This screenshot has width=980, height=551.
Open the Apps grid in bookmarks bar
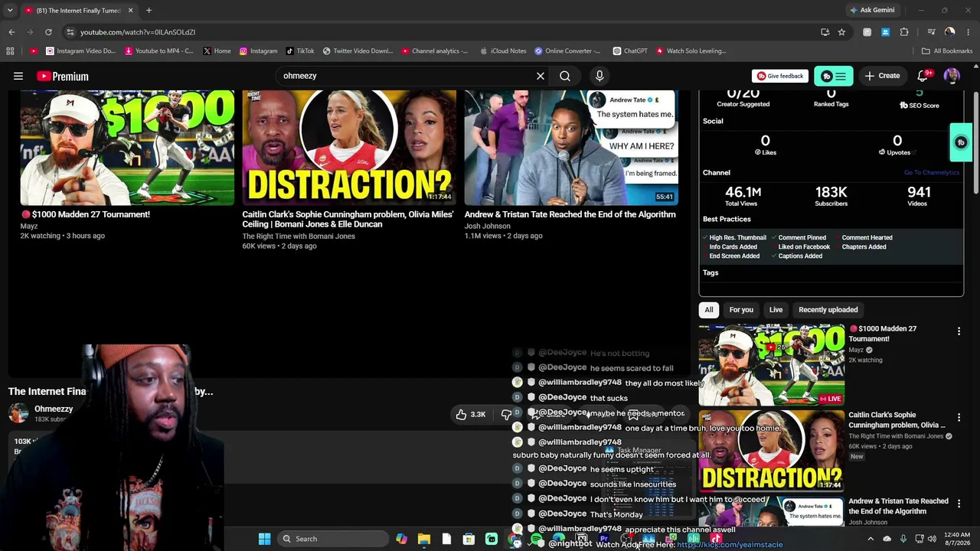coord(10,51)
